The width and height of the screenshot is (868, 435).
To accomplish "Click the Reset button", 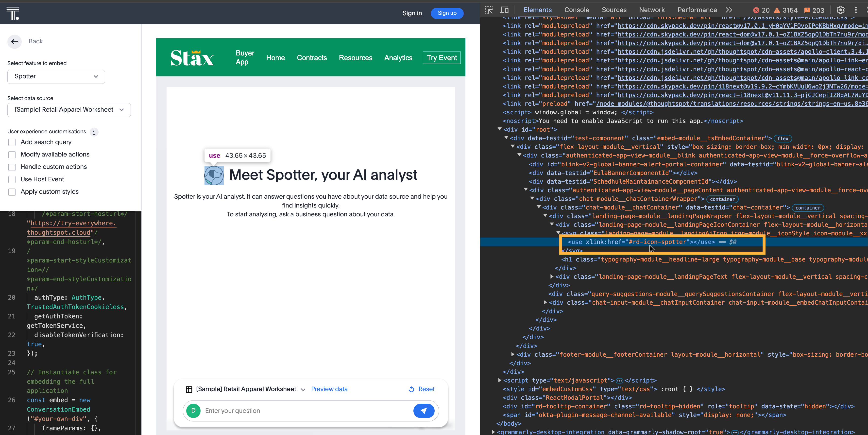I will coord(422,389).
